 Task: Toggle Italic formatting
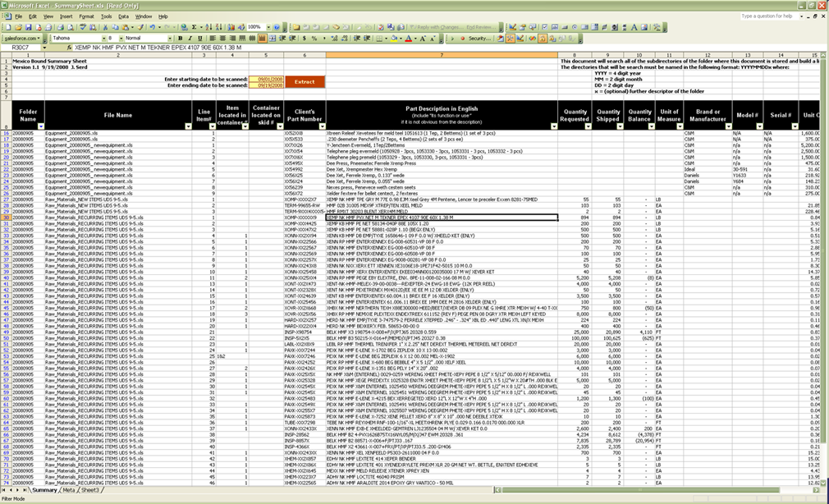click(x=190, y=38)
